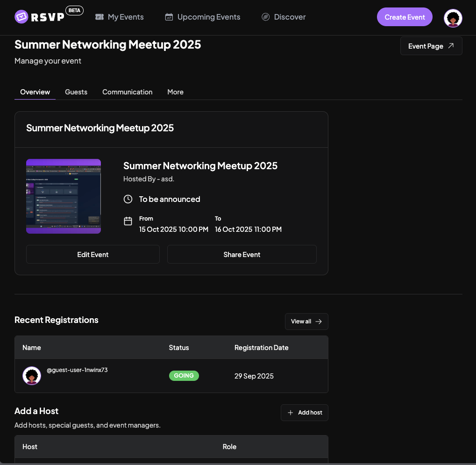Click the clock icon beside To be announced
Image resolution: width=476 pixels, height=465 pixels.
(x=128, y=199)
